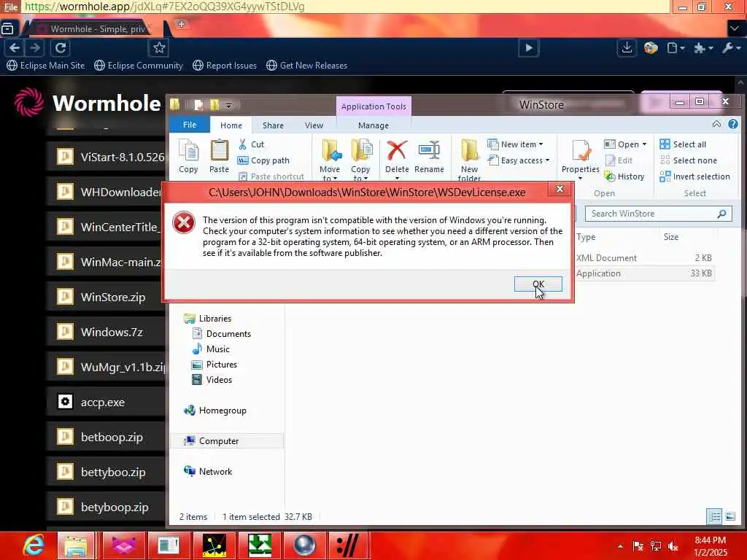This screenshot has height=560, width=747.
Task: Open Explorer help question icon
Action: [733, 124]
